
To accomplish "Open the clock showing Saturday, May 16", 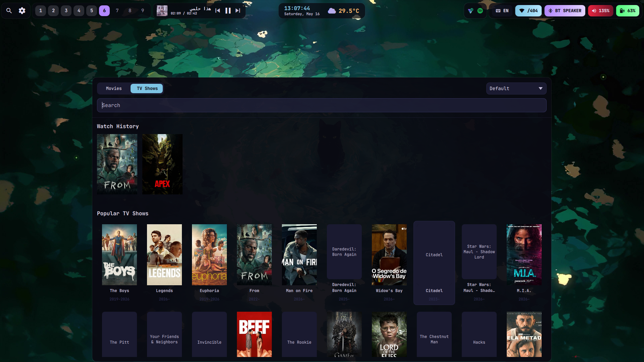I will 302,11.
